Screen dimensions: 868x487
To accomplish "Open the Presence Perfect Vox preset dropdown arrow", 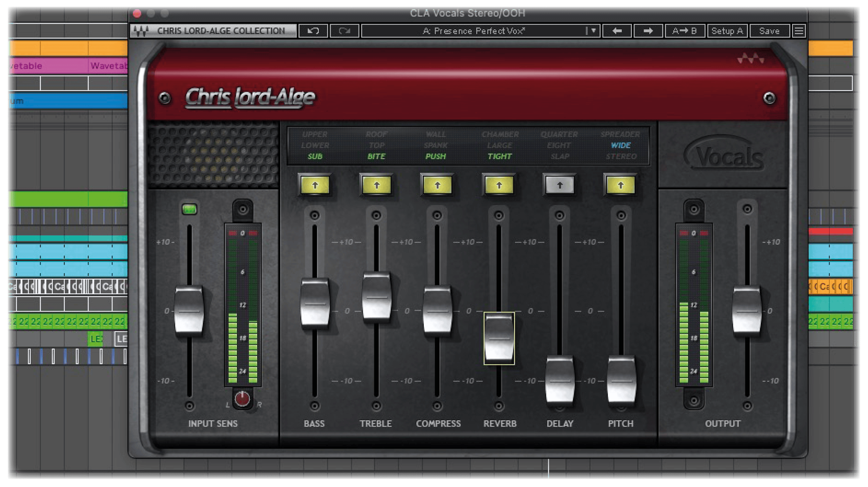I will point(593,31).
